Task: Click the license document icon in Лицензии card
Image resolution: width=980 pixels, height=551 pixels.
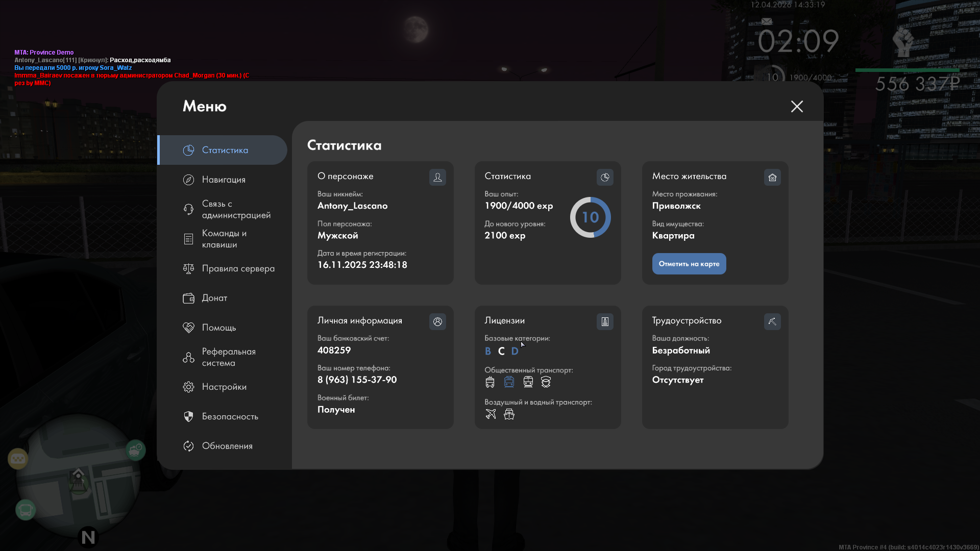Action: point(605,321)
